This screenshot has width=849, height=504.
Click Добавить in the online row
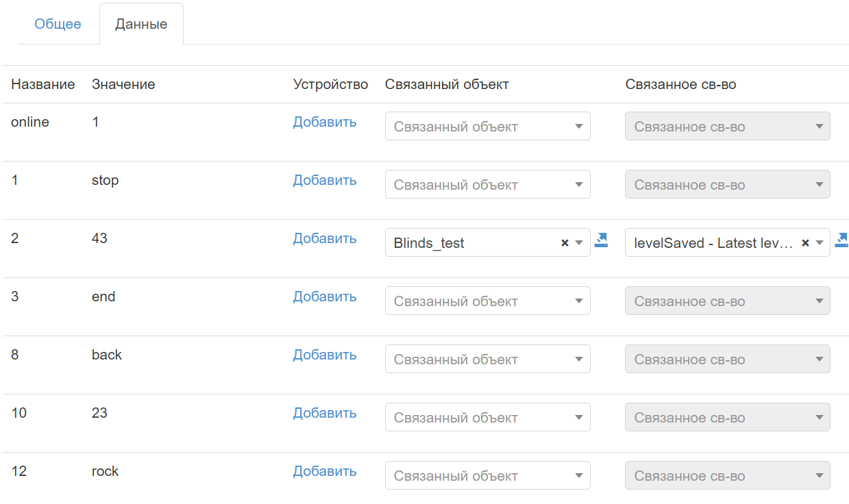pyautogui.click(x=325, y=122)
